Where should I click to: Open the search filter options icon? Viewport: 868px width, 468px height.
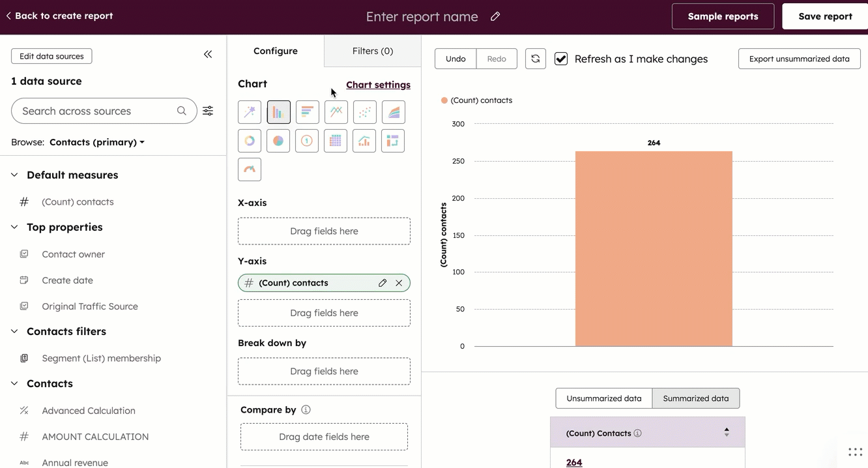pos(207,111)
